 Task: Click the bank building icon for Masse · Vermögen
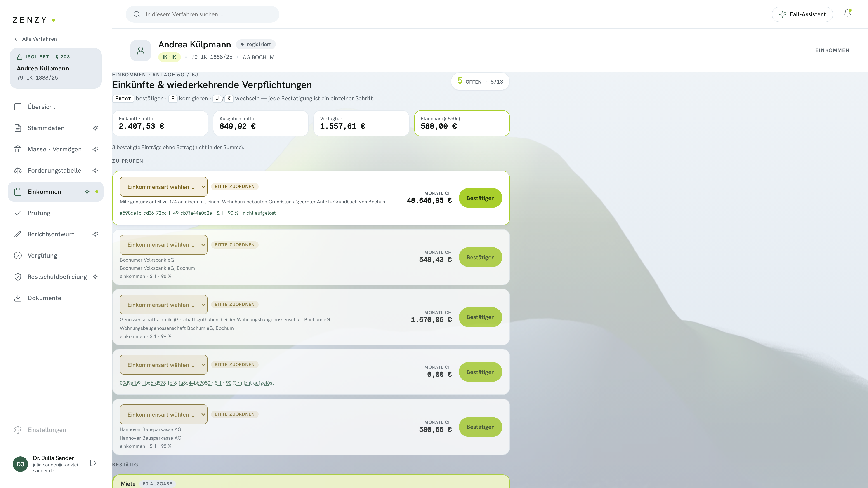coord(18,149)
